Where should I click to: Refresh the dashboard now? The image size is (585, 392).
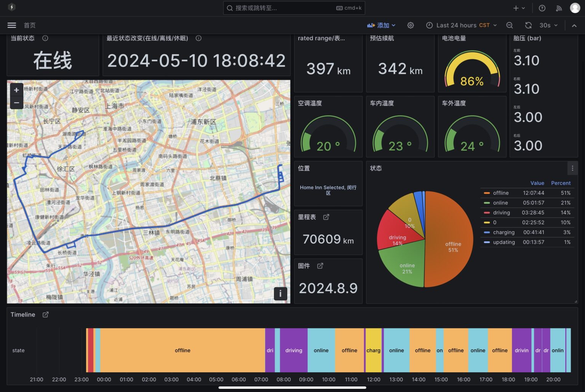pos(528,25)
